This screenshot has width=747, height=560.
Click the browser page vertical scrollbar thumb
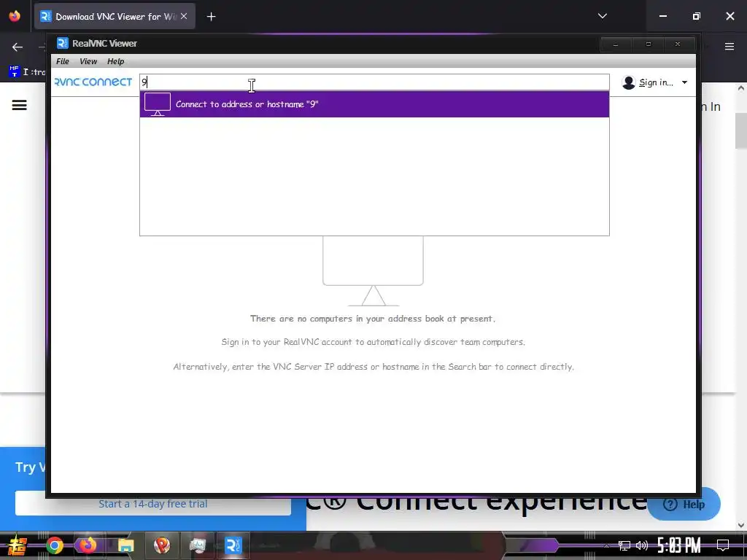pyautogui.click(x=741, y=131)
